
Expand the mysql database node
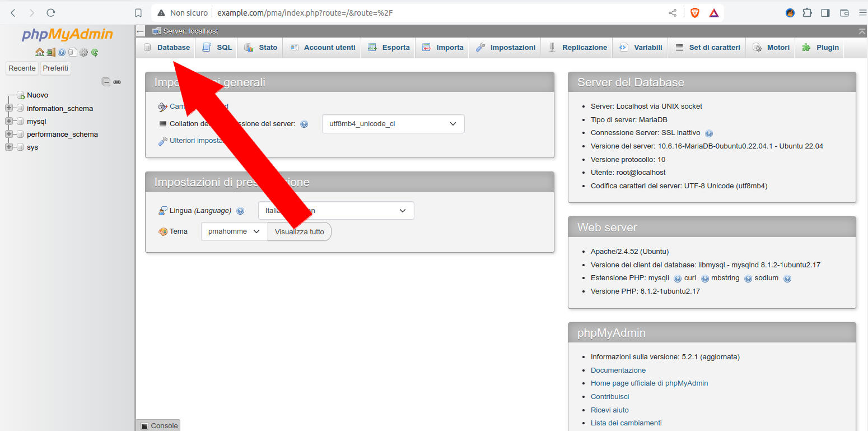(8, 121)
